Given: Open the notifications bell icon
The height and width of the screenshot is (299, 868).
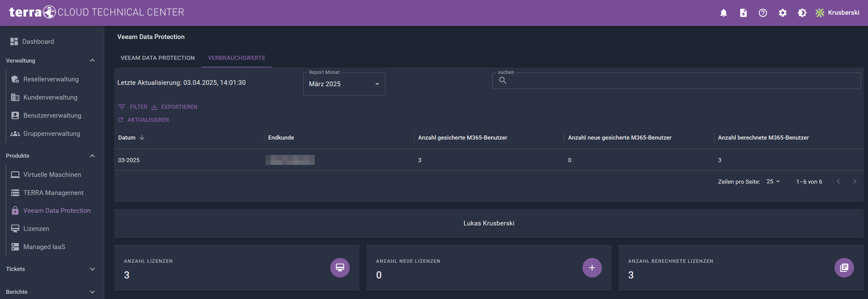Looking at the screenshot, I should (x=724, y=13).
